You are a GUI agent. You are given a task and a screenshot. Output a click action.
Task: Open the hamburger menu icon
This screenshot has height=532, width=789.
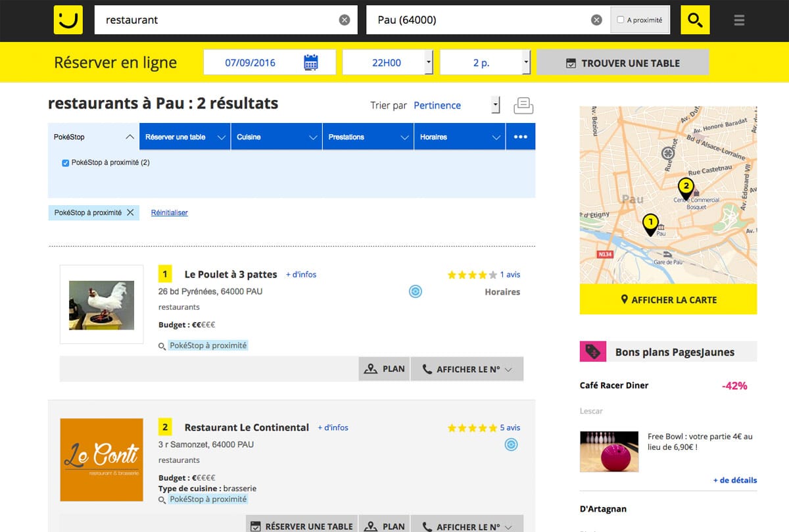pyautogui.click(x=740, y=20)
